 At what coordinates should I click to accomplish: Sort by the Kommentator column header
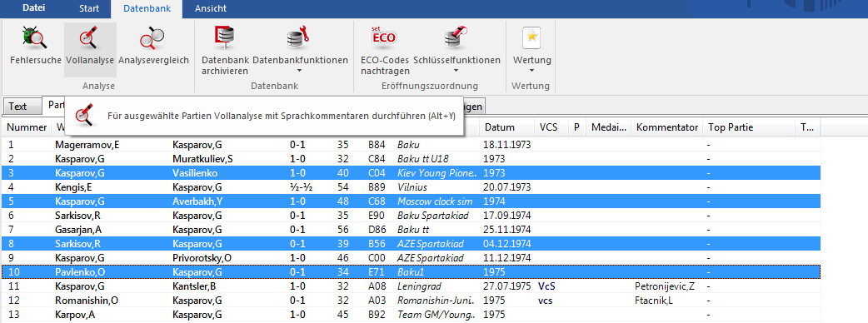667,127
